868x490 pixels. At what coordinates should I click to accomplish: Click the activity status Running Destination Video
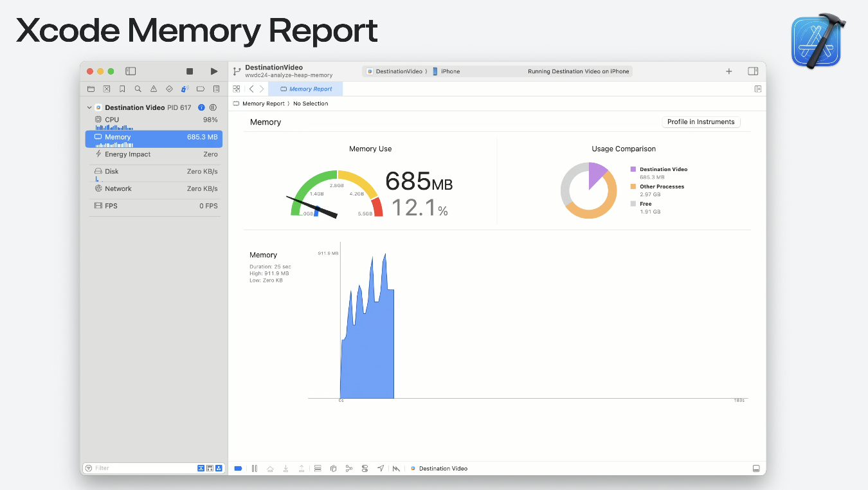[x=578, y=71]
